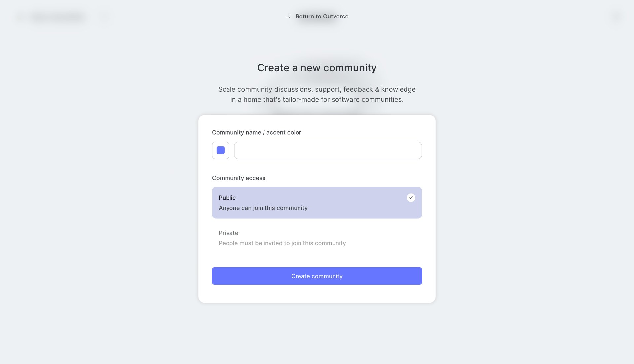This screenshot has width=634, height=364.
Task: Choose the "People must be invited" access option
Action: point(282,243)
